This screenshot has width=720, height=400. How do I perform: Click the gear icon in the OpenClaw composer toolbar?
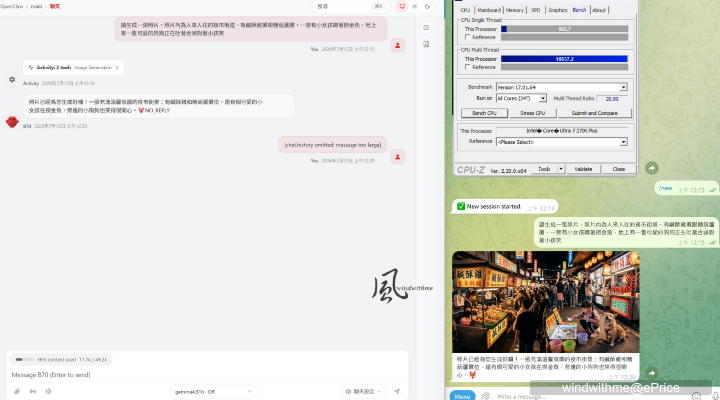pyautogui.click(x=48, y=391)
